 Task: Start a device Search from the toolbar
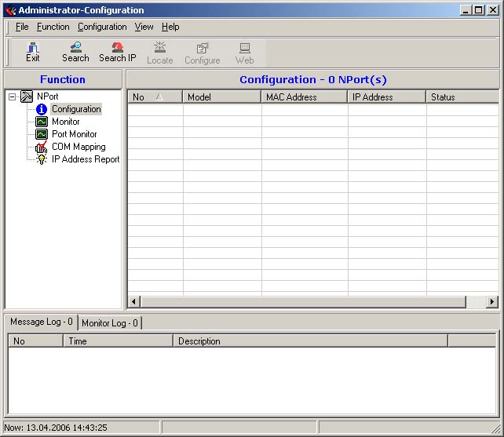(75, 52)
